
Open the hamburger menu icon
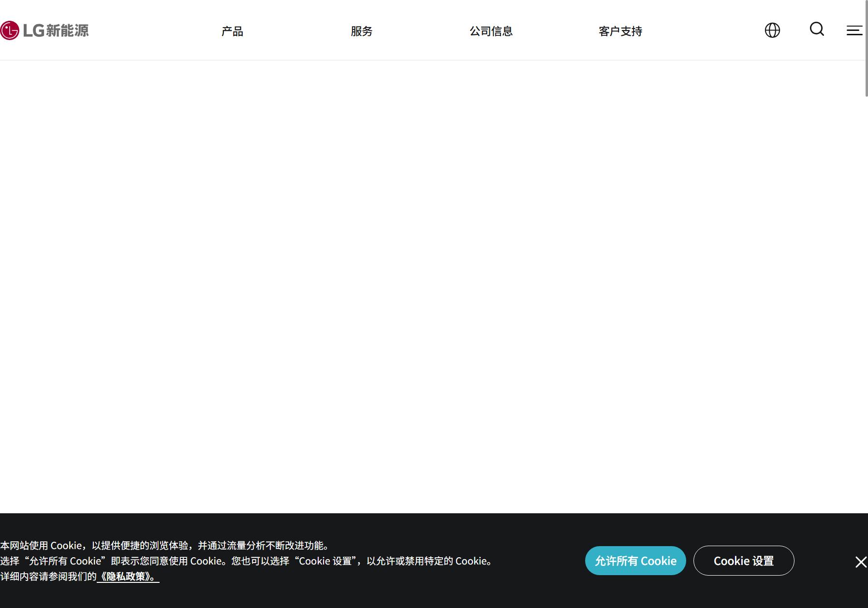pos(854,30)
